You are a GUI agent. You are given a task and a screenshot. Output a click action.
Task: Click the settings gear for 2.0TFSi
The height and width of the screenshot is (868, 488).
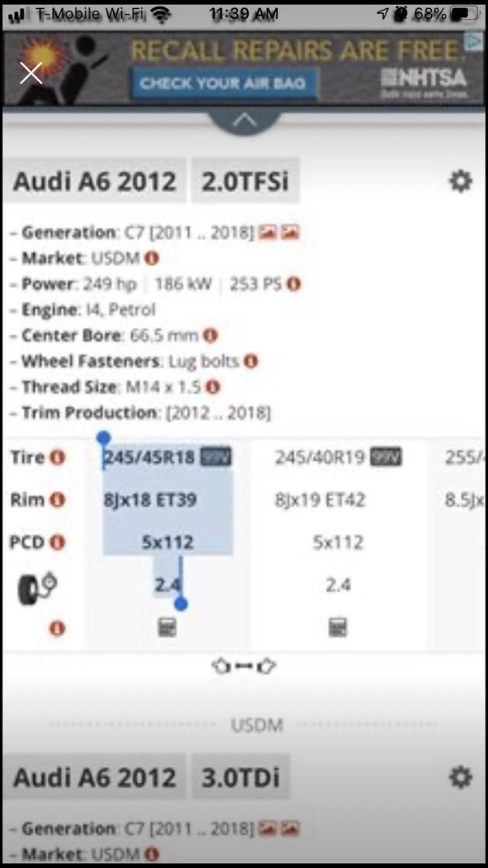tap(460, 181)
